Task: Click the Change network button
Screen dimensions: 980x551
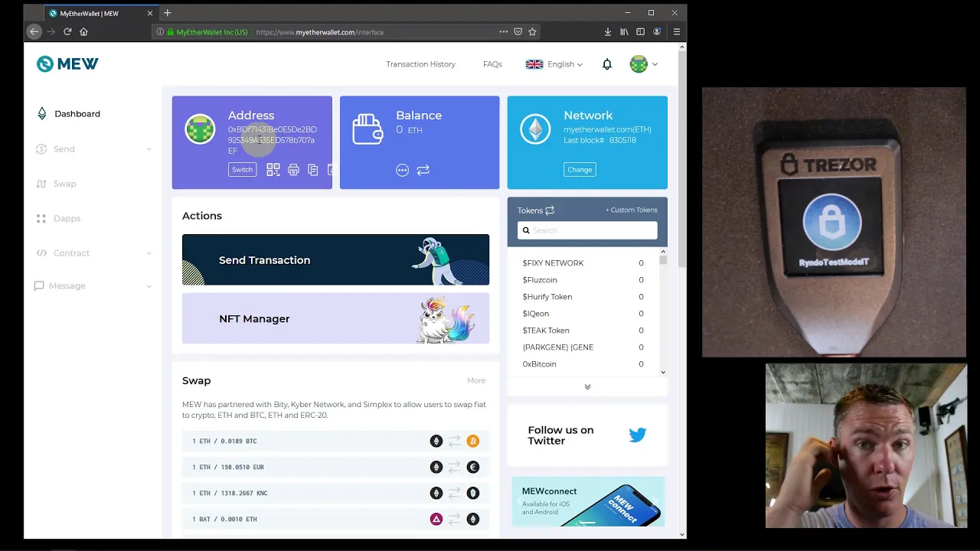Action: [580, 170]
